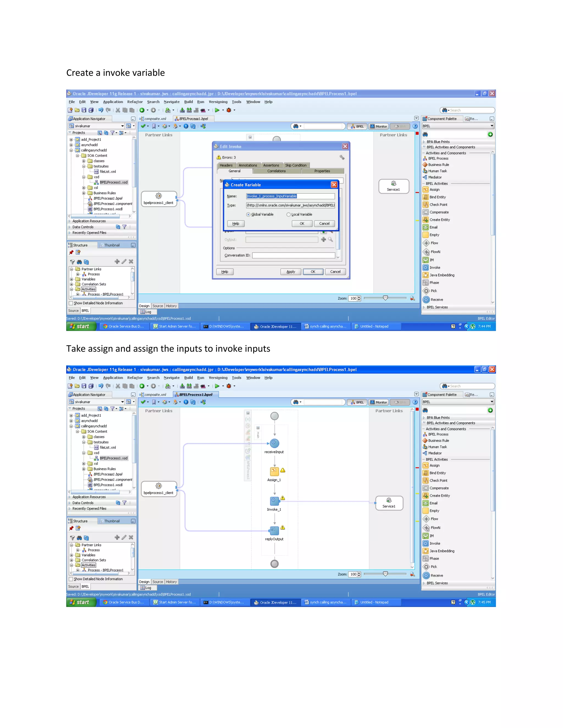Image resolution: width=563 pixels, height=728 pixels.
Task: Expand asynchadd node in lower Projects tree
Action: (71, 421)
